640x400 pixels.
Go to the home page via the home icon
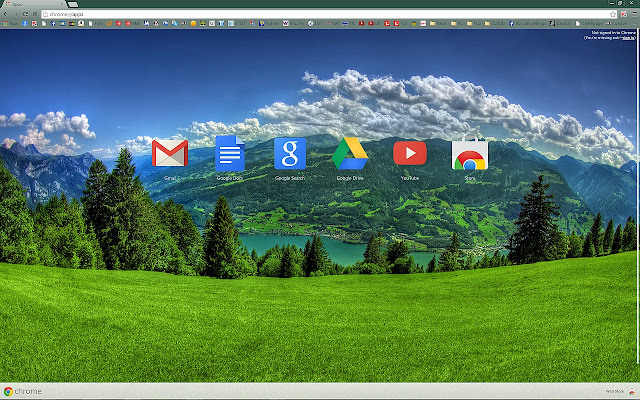coord(35,14)
